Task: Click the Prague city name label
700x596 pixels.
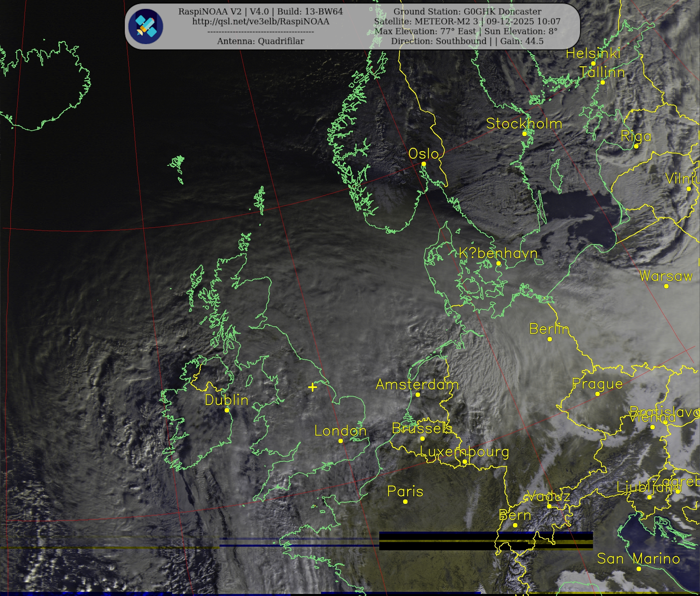Action: 597,384
